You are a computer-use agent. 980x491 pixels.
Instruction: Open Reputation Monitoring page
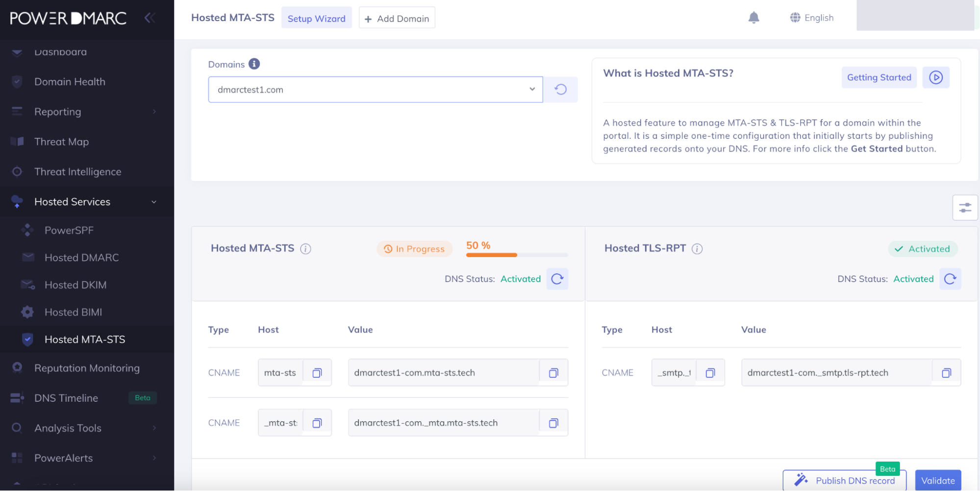(x=87, y=368)
